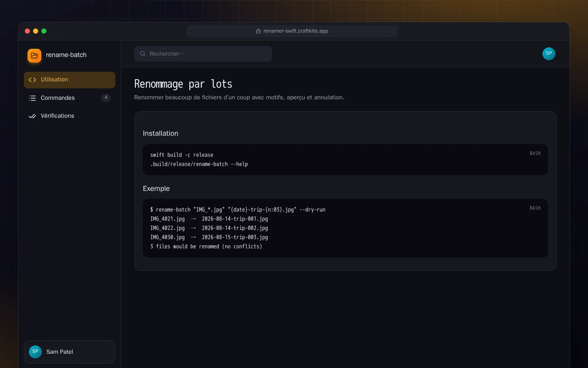Click the line 'swift build -c release'
This screenshot has width=588, height=368.
(181, 155)
